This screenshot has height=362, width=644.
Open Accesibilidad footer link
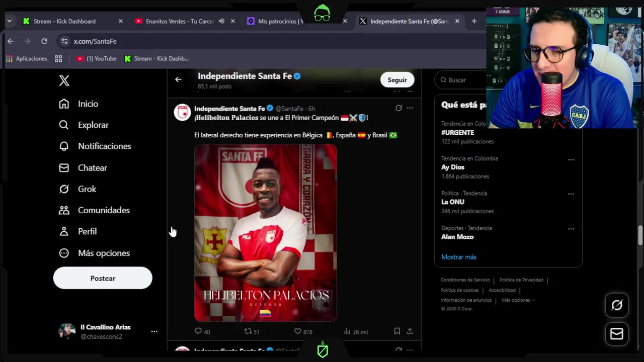502,290
